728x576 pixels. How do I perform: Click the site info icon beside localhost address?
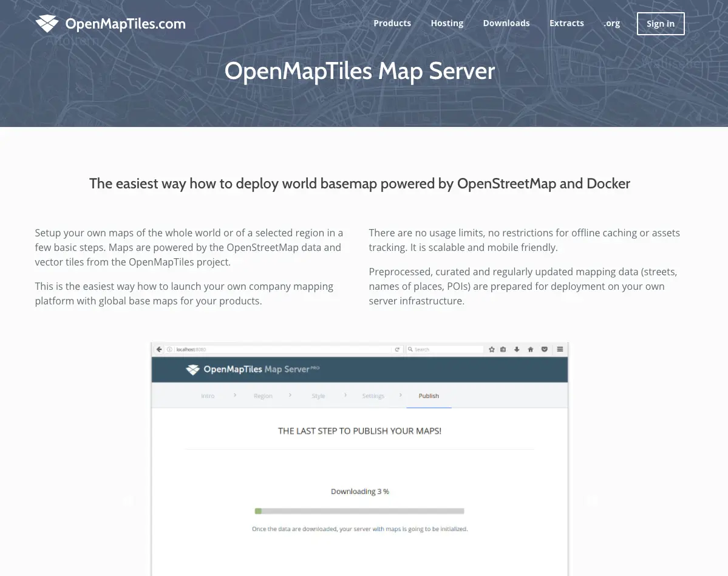click(x=169, y=349)
